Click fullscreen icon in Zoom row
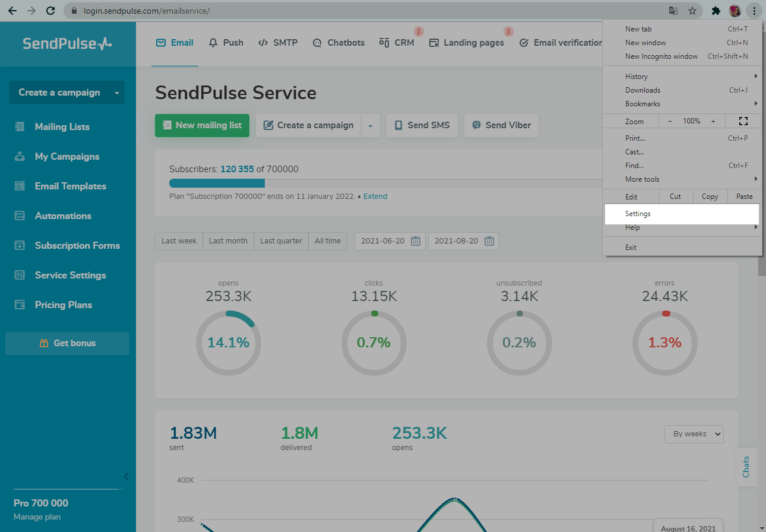 tap(743, 121)
